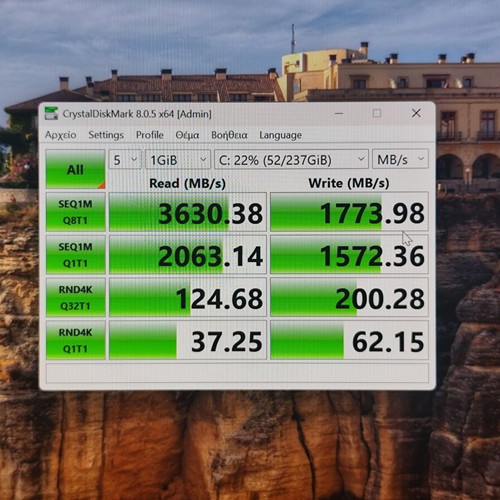Open the Settings menu
The height and width of the screenshot is (500, 500).
pyautogui.click(x=106, y=135)
